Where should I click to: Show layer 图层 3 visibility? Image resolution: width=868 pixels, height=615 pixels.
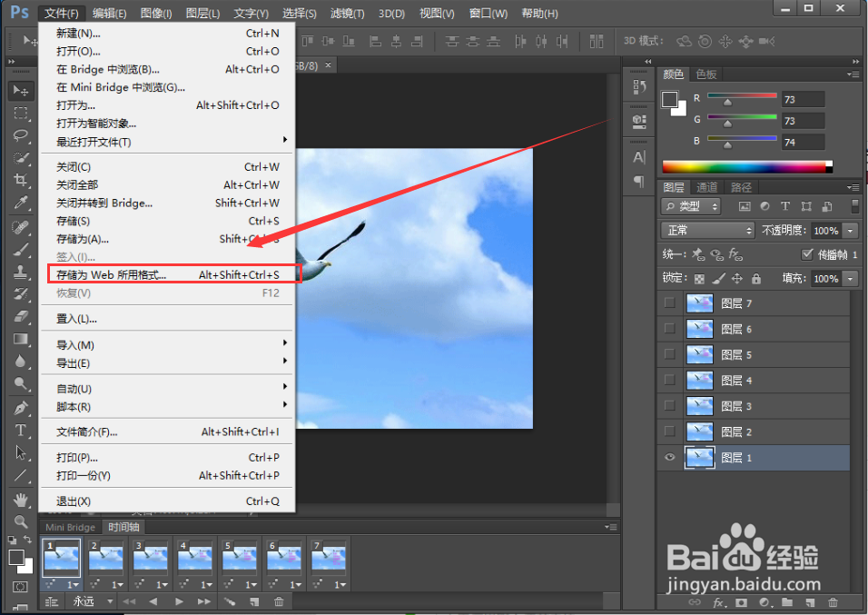(x=670, y=405)
